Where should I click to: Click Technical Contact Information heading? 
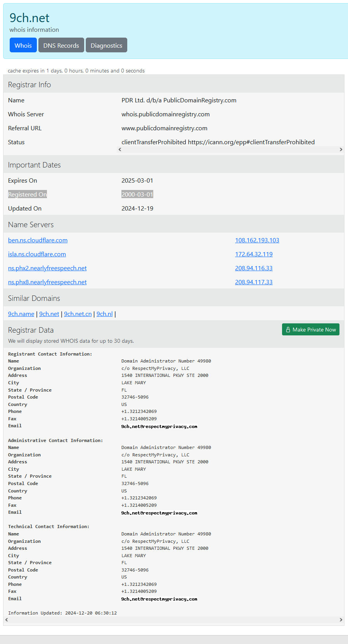[48, 527]
